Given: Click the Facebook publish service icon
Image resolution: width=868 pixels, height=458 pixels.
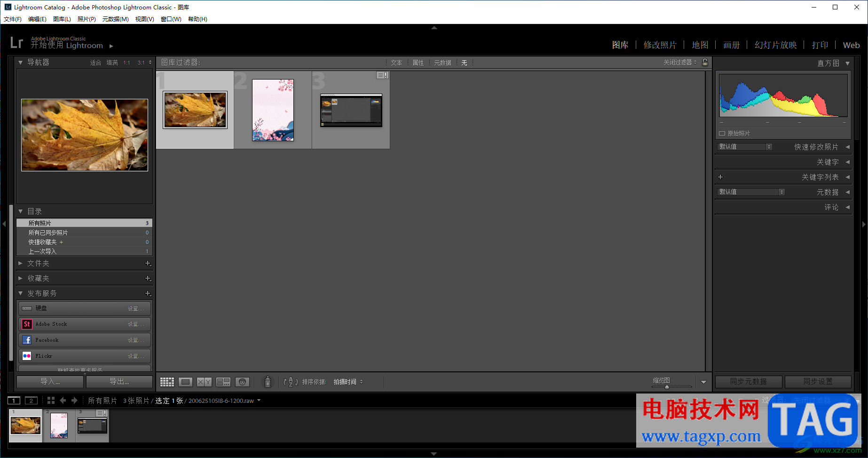Looking at the screenshot, I should [x=27, y=340].
